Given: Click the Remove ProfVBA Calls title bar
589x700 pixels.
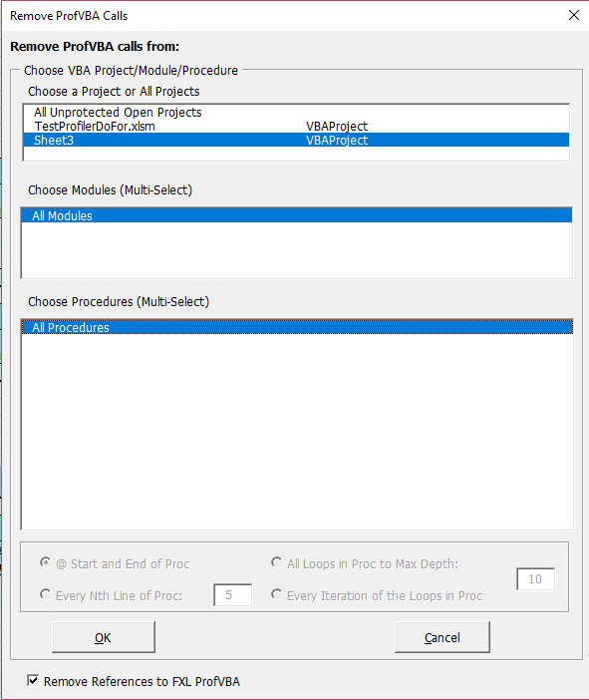Looking at the screenshot, I should coord(286,16).
